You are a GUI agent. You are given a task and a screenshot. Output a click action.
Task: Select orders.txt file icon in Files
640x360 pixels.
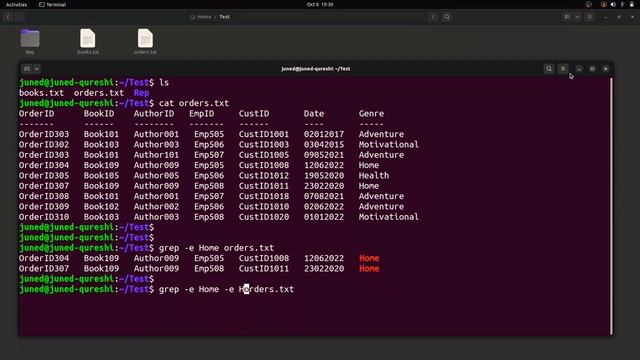coord(145,42)
